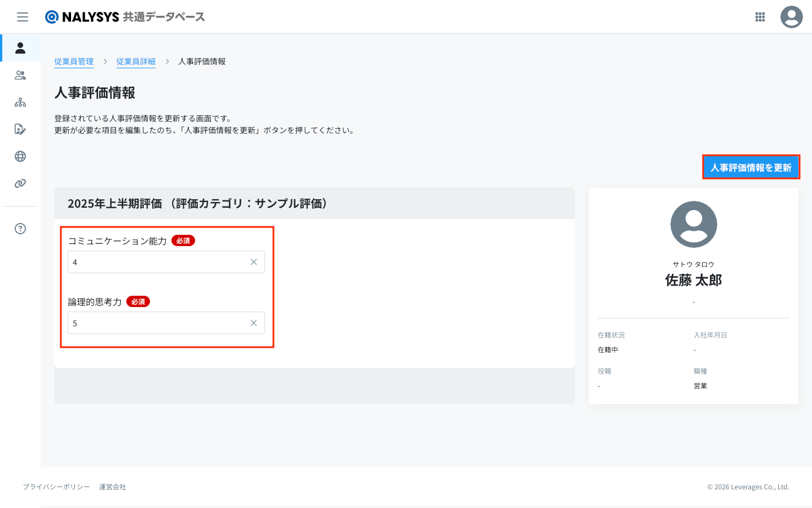812x508 pixels.
Task: Open the hamburger navigation menu
Action: coord(23,17)
